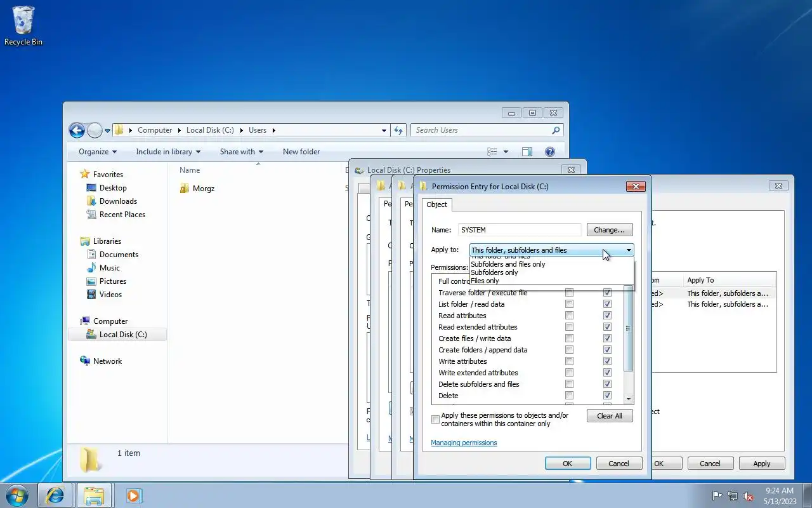Image resolution: width=812 pixels, height=508 pixels.
Task: Click the Clear All button
Action: point(610,416)
